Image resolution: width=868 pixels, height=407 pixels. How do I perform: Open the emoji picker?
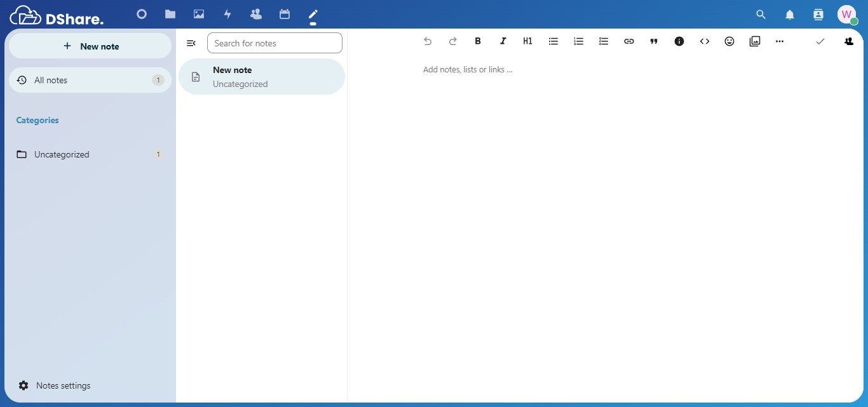pyautogui.click(x=729, y=41)
